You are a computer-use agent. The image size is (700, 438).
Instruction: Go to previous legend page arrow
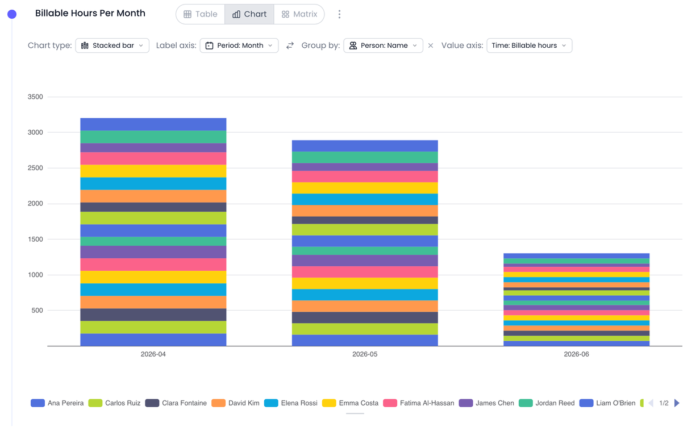[651, 403]
